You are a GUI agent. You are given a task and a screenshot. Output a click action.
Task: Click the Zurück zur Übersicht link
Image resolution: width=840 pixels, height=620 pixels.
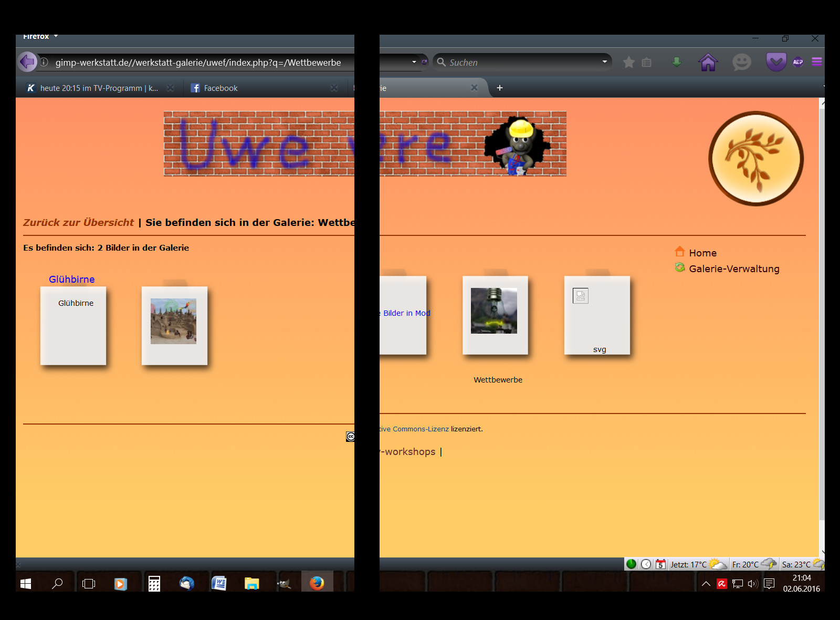79,222
